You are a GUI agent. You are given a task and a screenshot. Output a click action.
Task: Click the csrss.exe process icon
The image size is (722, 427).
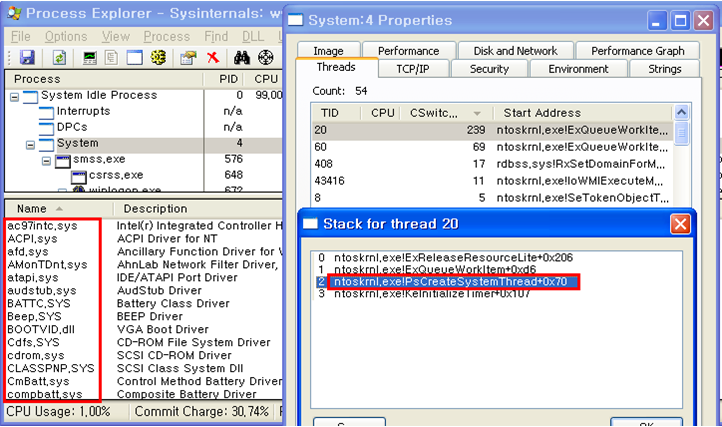pos(79,176)
